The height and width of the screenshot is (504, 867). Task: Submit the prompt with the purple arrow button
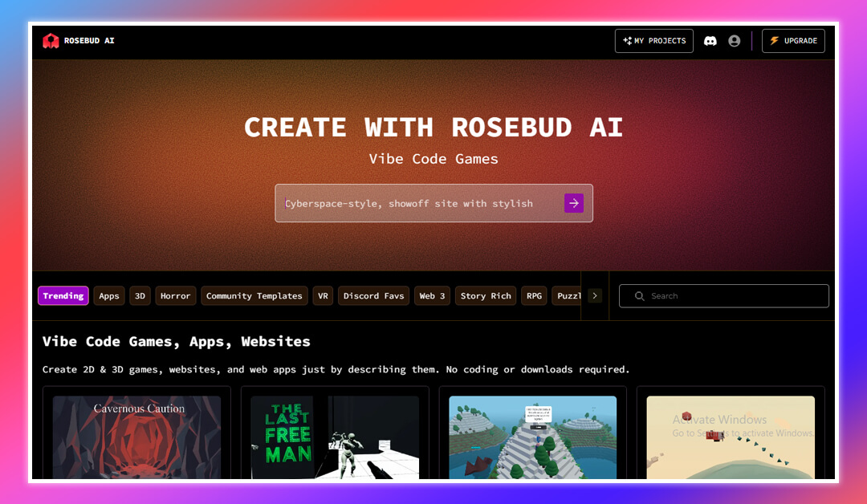click(x=574, y=203)
